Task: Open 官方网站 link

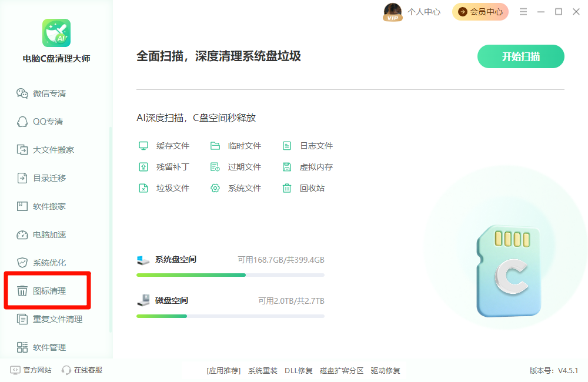Action: click(37, 370)
